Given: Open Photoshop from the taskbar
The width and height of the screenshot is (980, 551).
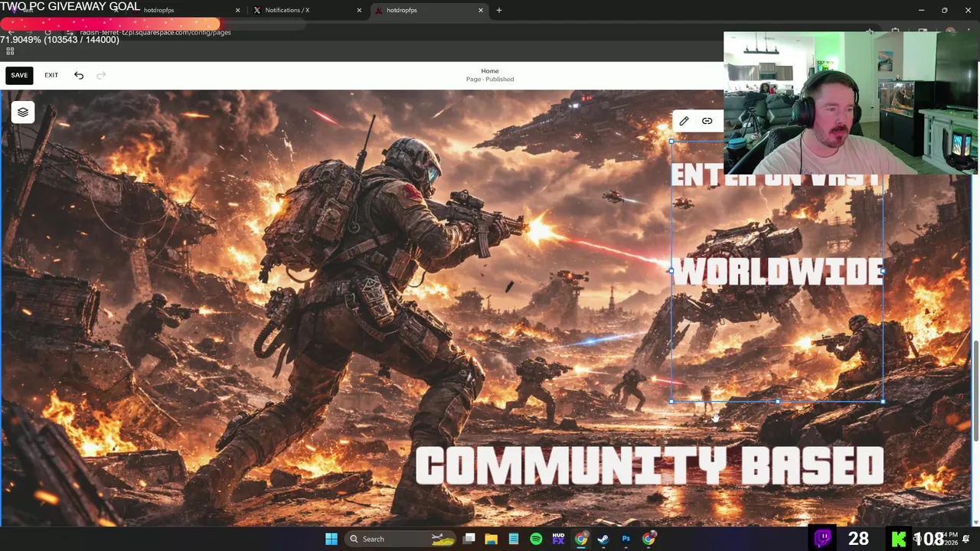Looking at the screenshot, I should click(x=626, y=539).
